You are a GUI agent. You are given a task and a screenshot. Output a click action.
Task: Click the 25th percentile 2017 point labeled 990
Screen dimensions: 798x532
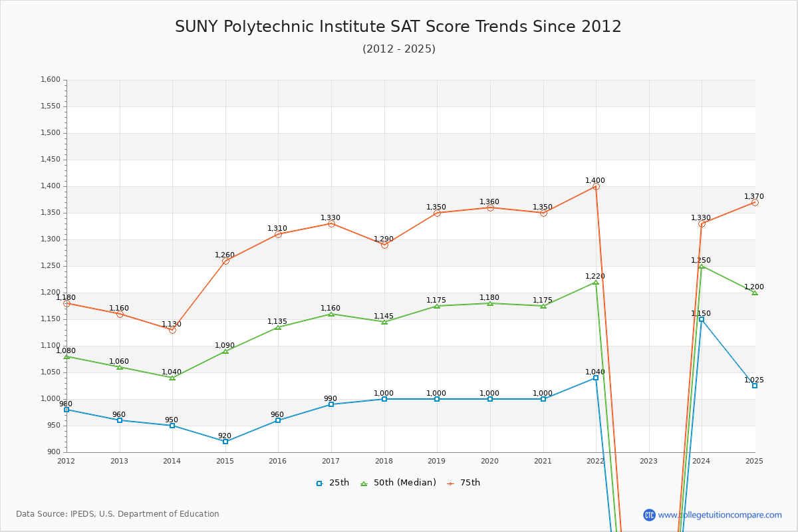pyautogui.click(x=331, y=404)
